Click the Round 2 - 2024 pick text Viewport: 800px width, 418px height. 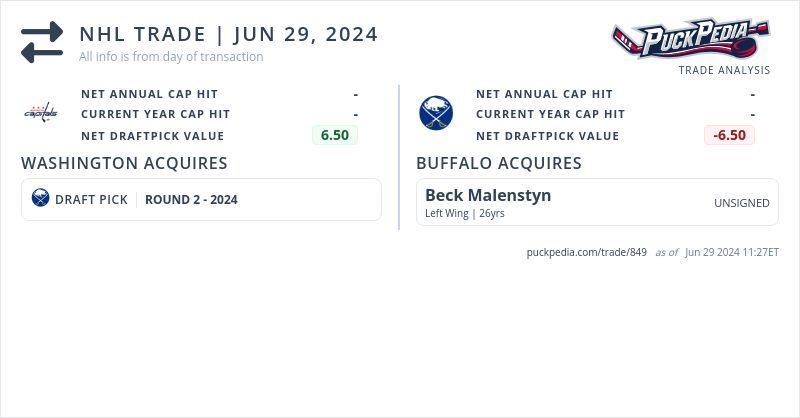pyautogui.click(x=191, y=199)
